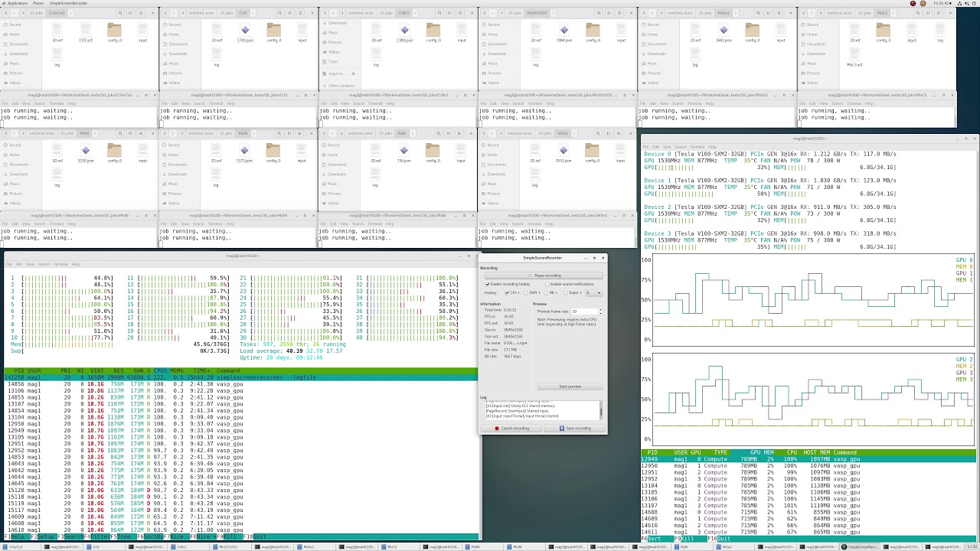Open the 3155.json file in the MoN folder
This screenshot has width=980, height=551.
coord(85,152)
